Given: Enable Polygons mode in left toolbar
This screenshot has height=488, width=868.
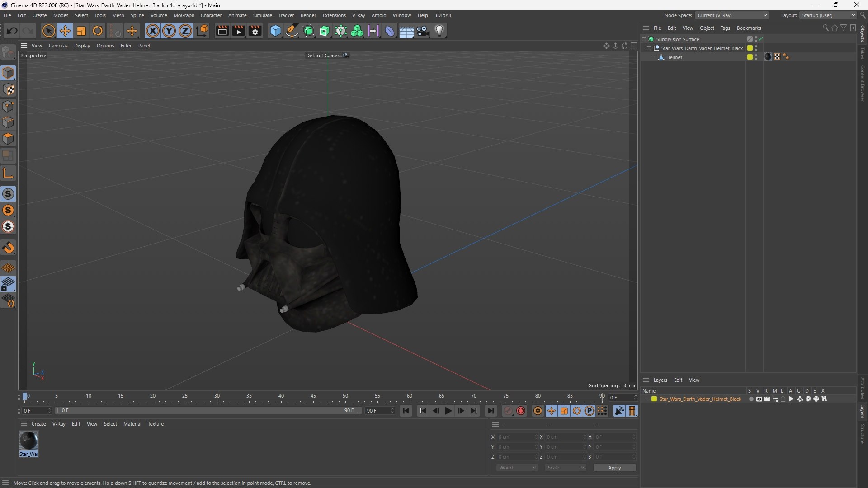Looking at the screenshot, I should [x=8, y=139].
